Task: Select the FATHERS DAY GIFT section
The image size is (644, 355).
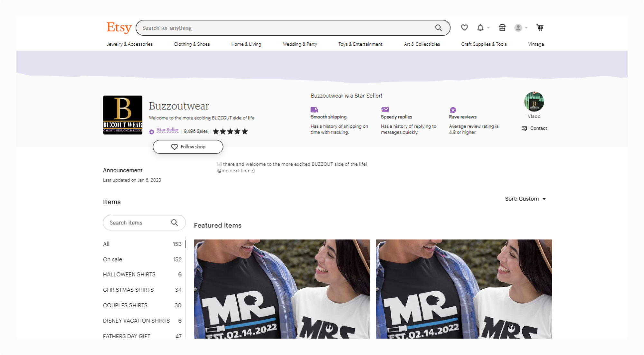Action: coord(142,336)
